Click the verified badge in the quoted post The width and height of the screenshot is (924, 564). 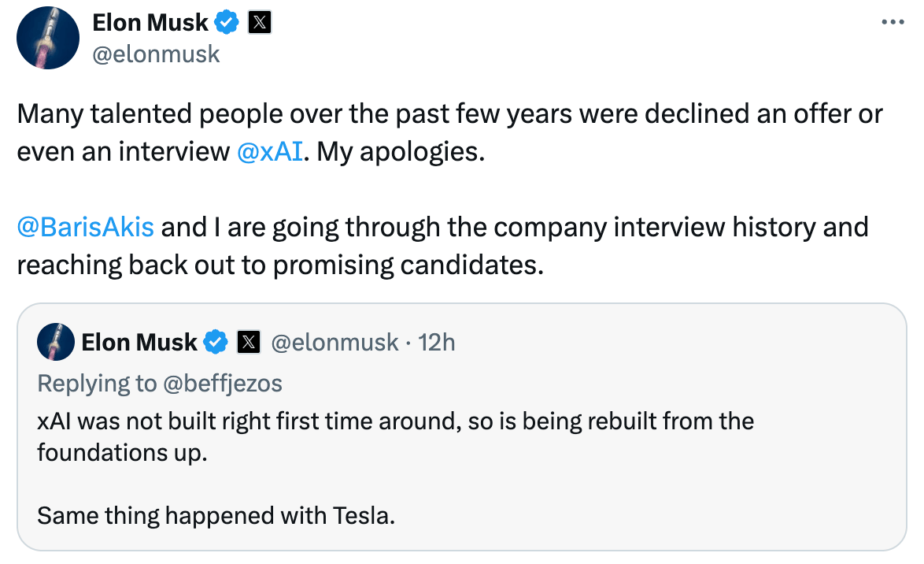click(x=216, y=343)
